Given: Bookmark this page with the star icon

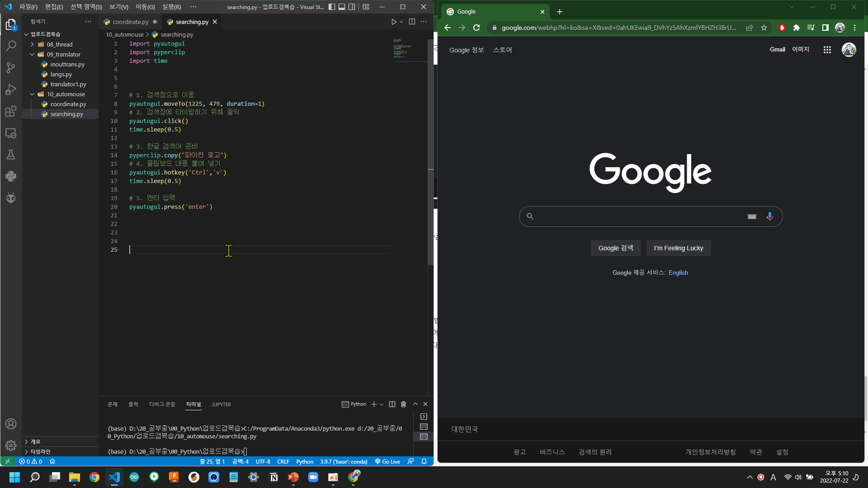Looking at the screenshot, I should pos(764,28).
